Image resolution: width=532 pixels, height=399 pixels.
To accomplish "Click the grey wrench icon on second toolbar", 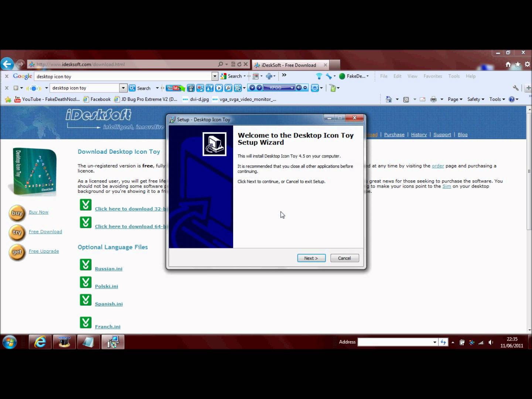I will click(x=516, y=88).
